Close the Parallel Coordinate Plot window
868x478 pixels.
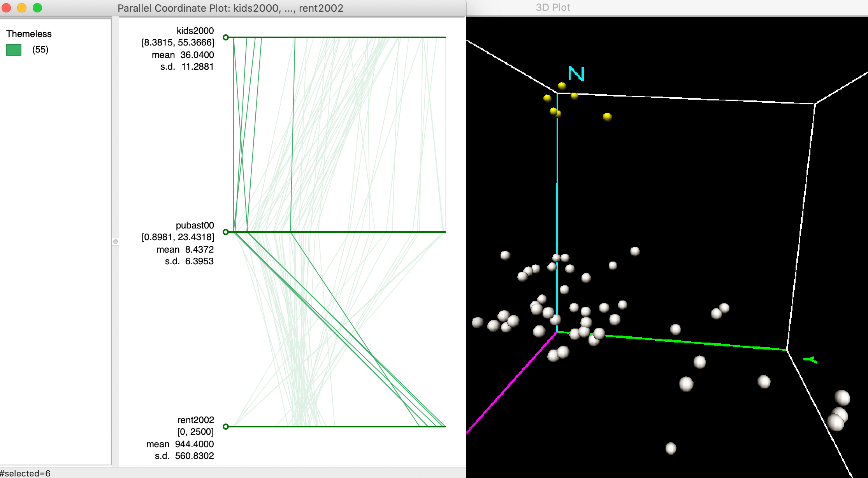coord(7,8)
